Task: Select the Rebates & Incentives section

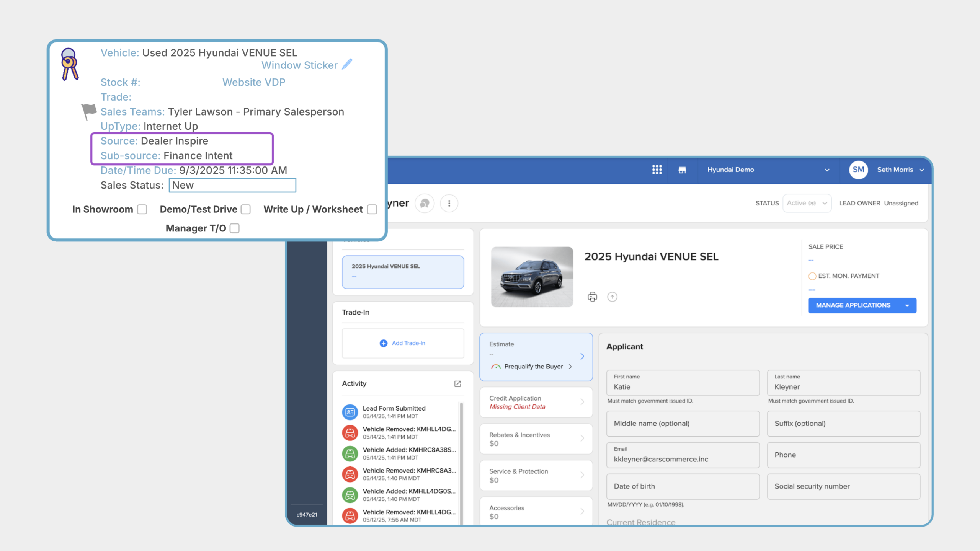Action: coord(536,439)
